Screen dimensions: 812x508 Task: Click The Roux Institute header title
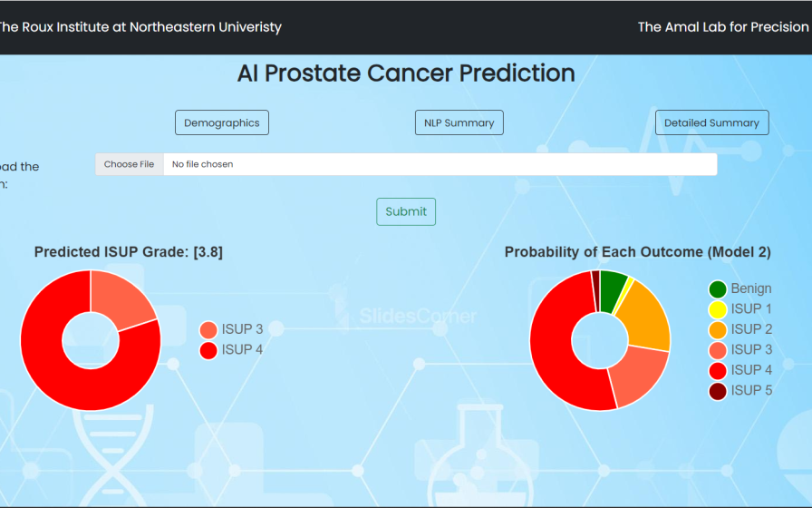pyautogui.click(x=139, y=27)
